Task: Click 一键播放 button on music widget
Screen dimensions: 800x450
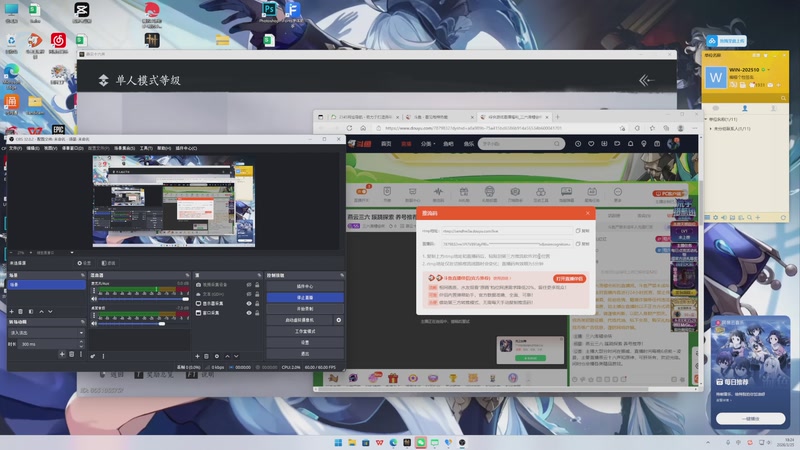Action: point(751,418)
